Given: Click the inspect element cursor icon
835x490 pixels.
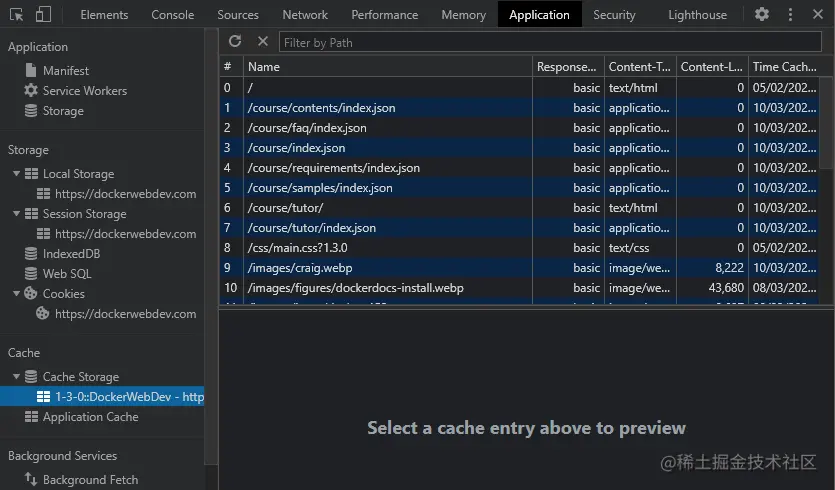Looking at the screenshot, I should tap(16, 14).
